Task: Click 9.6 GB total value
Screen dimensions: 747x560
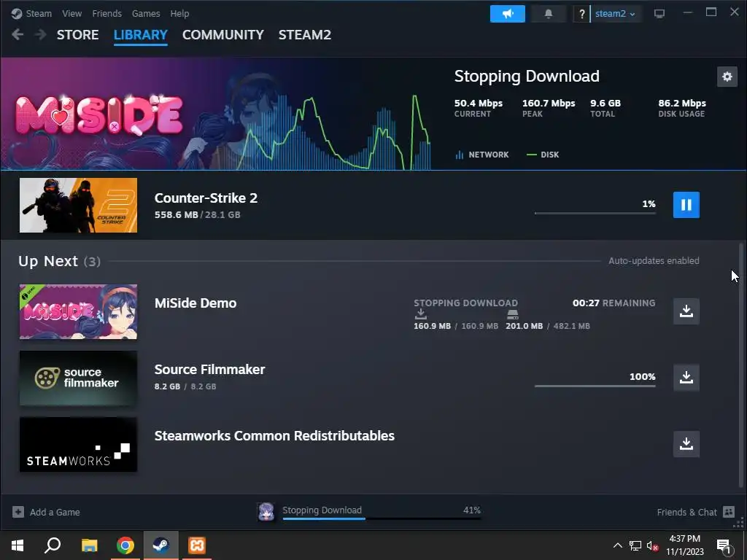Action: point(605,104)
